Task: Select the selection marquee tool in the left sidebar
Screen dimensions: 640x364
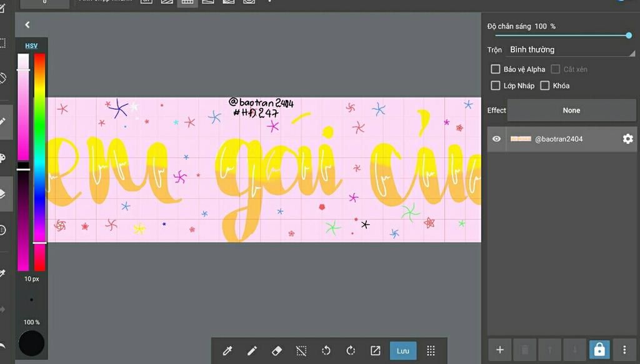Action: [3, 43]
